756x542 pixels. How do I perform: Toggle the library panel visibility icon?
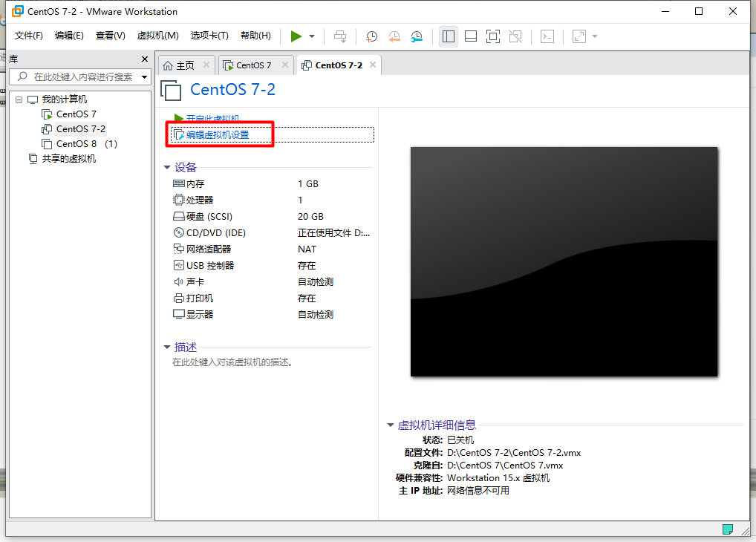pyautogui.click(x=448, y=36)
